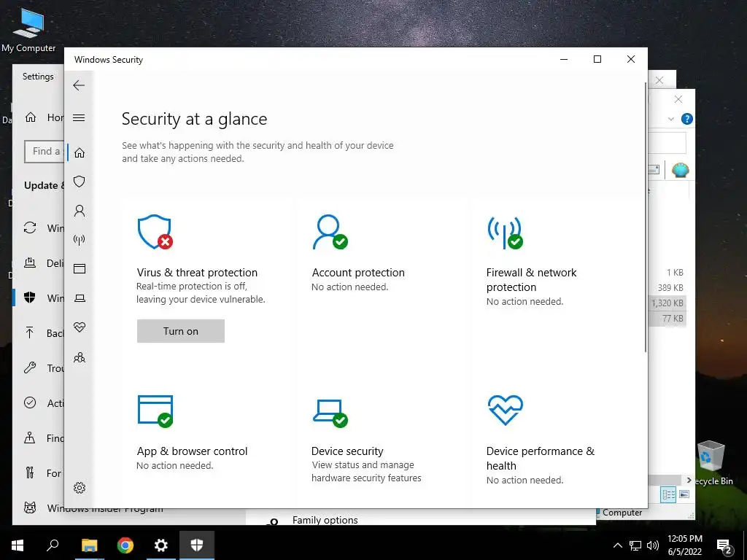Click the Firewall & network protection tile icon
The image size is (747, 560).
tap(505, 233)
